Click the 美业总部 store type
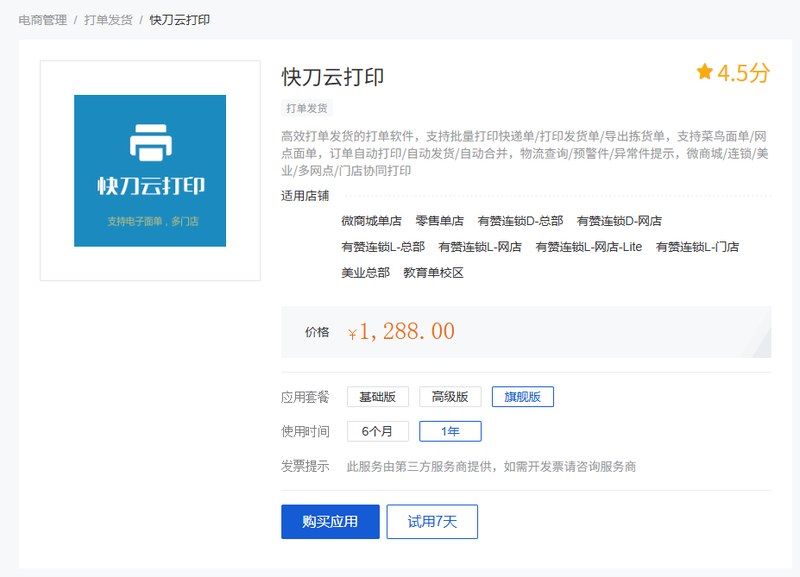800x577 pixels. tap(366, 273)
